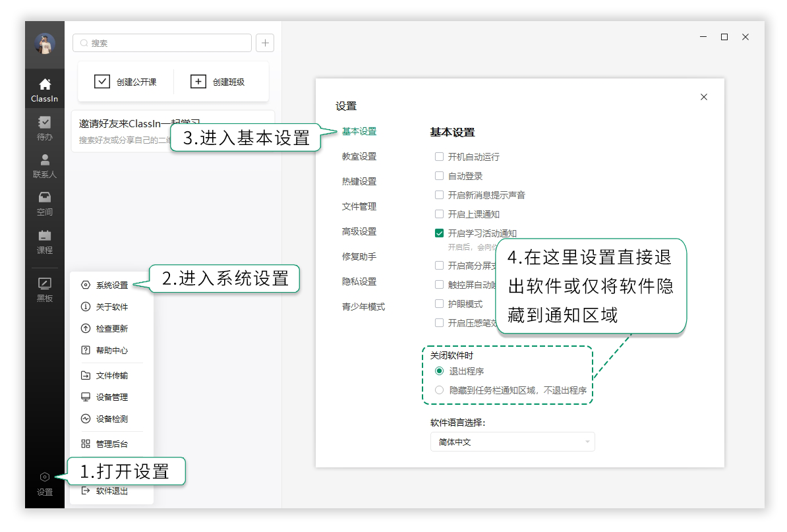Image resolution: width=787 pixels, height=532 pixels.
Task: Click the 创建公开课 checkmark icon
Action: 102,81
